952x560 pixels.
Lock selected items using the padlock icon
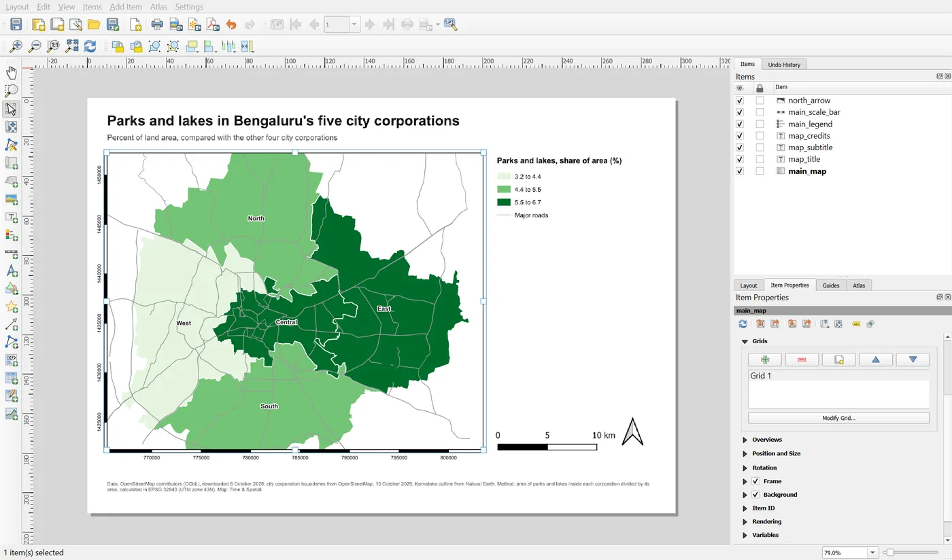118,47
